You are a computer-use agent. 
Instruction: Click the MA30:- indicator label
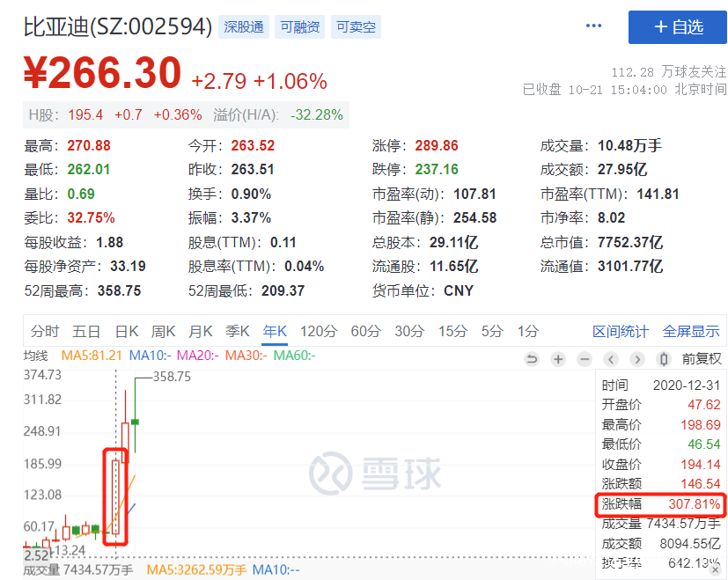(x=246, y=356)
